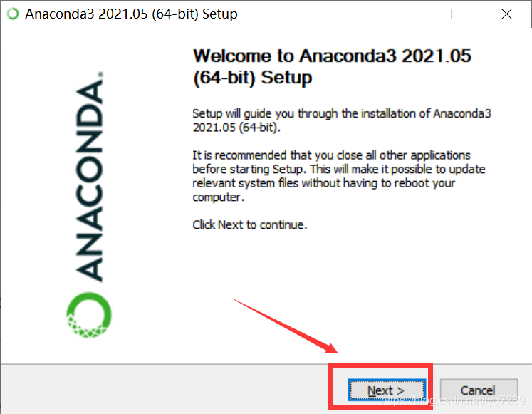Screen dimensions: 532x414
Task: Click the 'Setup will guide you' paragraph
Action: pos(342,120)
